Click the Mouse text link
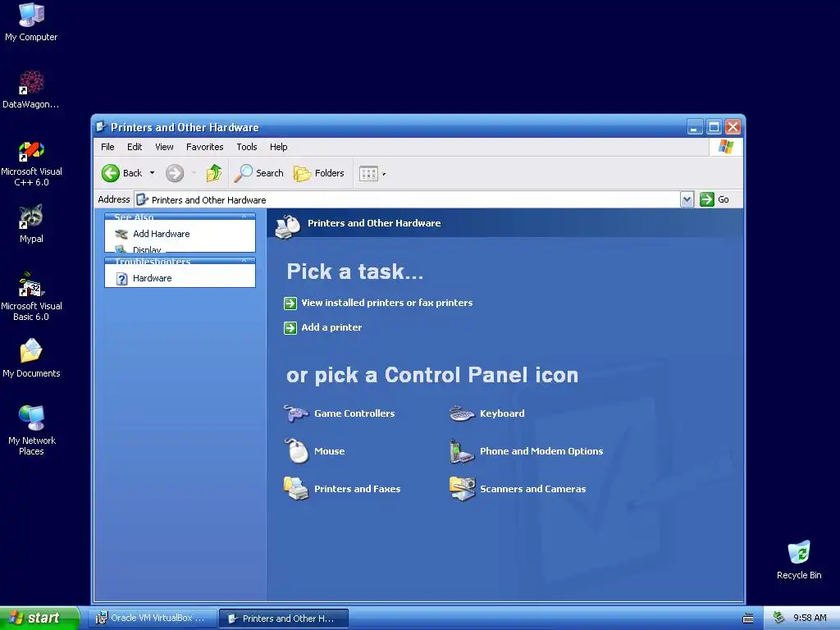 [x=330, y=451]
